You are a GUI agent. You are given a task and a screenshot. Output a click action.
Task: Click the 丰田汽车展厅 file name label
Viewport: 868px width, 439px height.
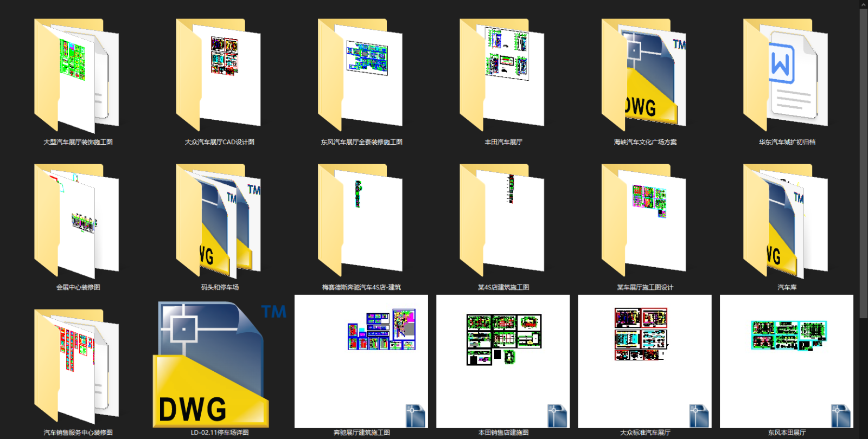pos(503,142)
